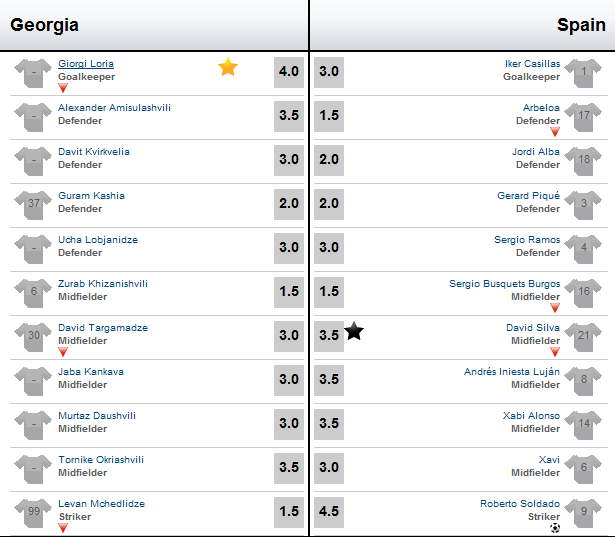Click Giorgi Loria's 4.0 rating box
Image resolution: width=615 pixels, height=537 pixels.
[289, 71]
